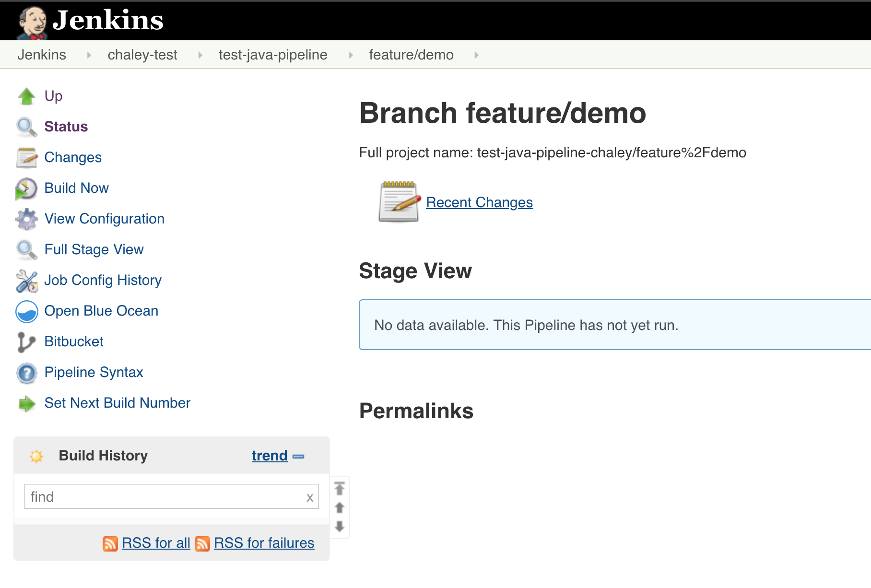871x588 pixels.
Task: Open the feature/demo breadcrumb
Action: (x=411, y=55)
